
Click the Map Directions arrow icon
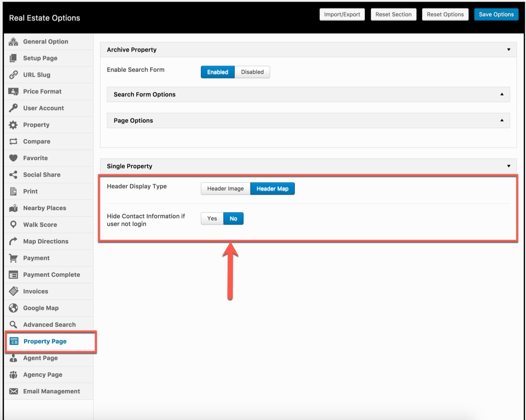(13, 241)
